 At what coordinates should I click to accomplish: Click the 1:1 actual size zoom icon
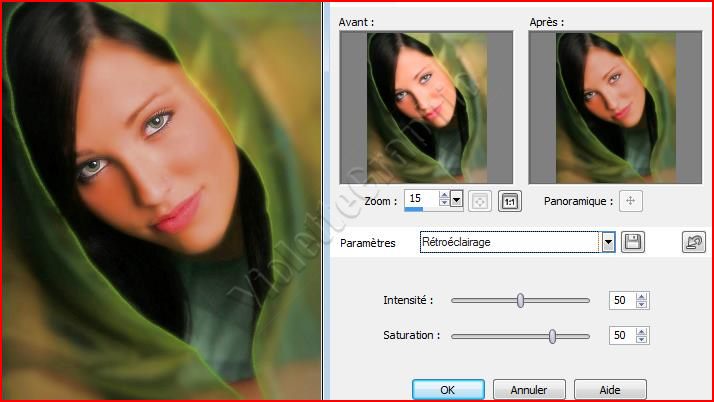click(510, 200)
